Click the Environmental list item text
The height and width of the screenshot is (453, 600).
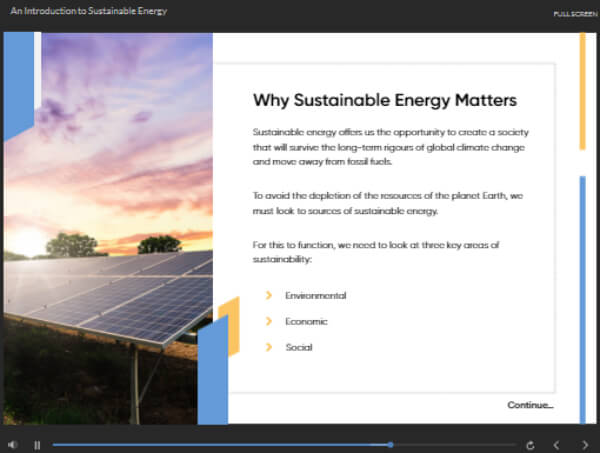click(x=316, y=295)
